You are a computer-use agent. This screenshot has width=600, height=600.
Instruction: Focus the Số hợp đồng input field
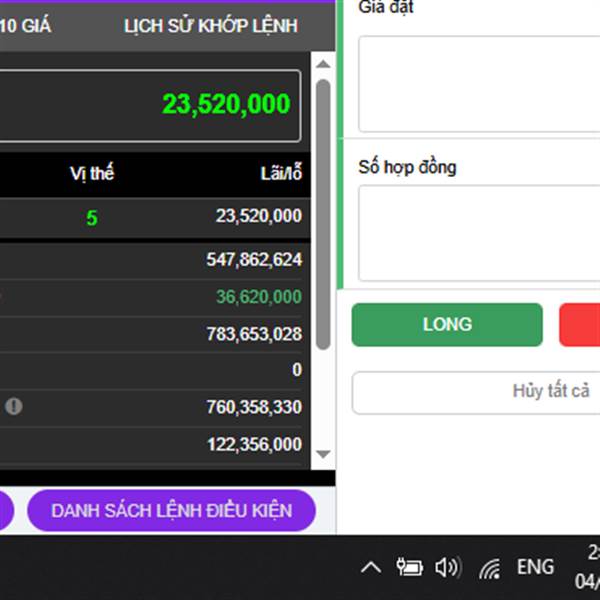coord(479,233)
